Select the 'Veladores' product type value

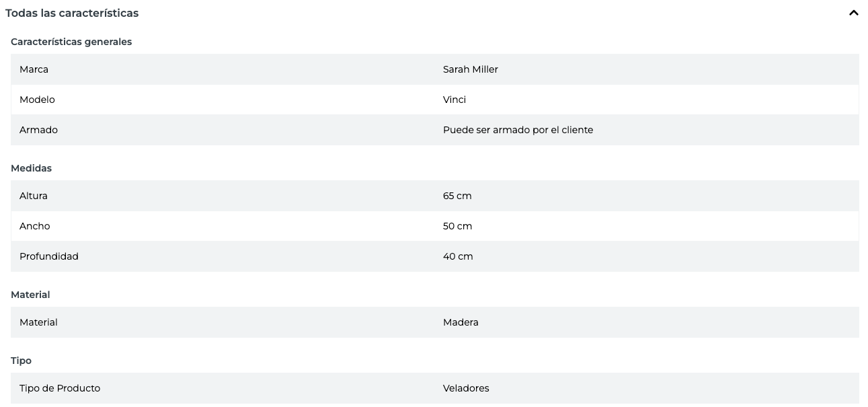tap(466, 388)
